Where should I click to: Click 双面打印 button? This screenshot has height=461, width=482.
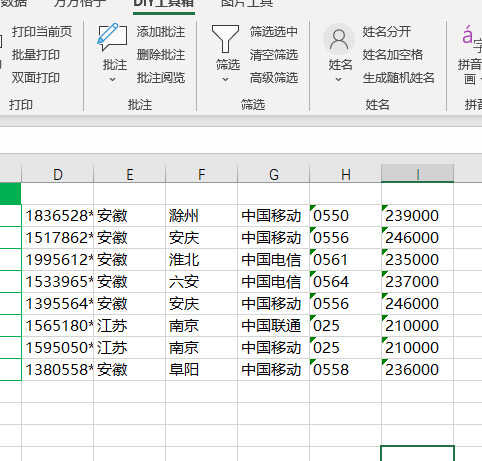pyautogui.click(x=36, y=78)
